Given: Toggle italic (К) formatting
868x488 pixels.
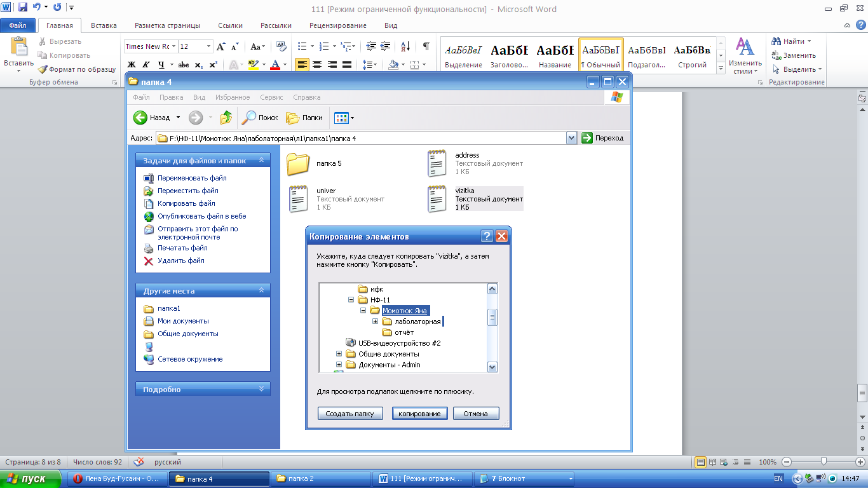Looking at the screenshot, I should pyautogui.click(x=146, y=65).
